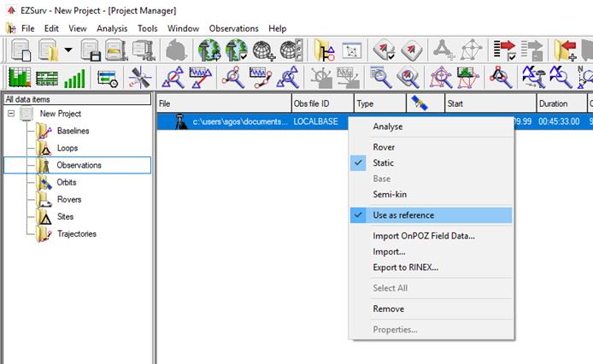This screenshot has width=593, height=364.
Task: Click the greyed cloud icon in top toolbar
Action: tap(176, 50)
